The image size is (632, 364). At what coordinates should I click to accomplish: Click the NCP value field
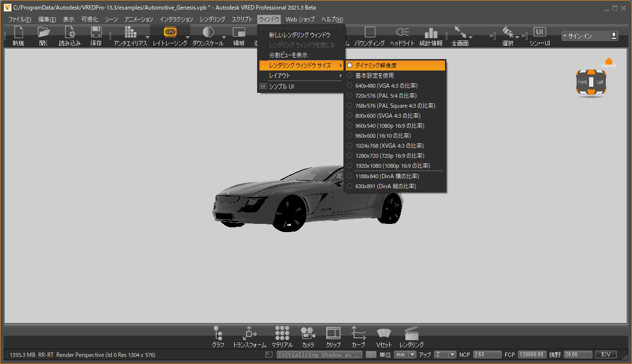tap(487, 354)
